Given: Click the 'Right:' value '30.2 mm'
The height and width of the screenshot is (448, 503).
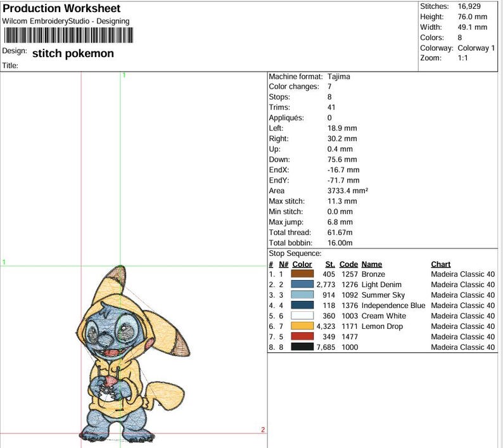Looking at the screenshot, I should pos(342,139).
